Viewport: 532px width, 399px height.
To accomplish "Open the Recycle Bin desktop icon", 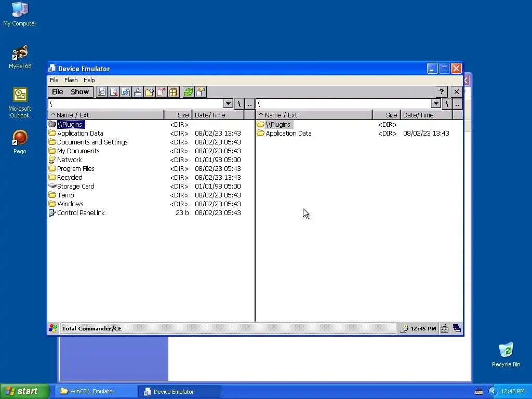I will pyautogui.click(x=506, y=354).
